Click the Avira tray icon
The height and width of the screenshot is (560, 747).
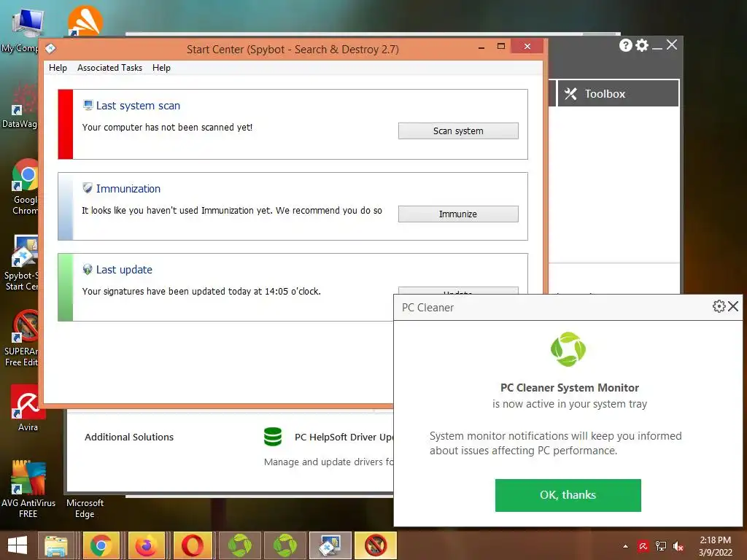pos(643,546)
